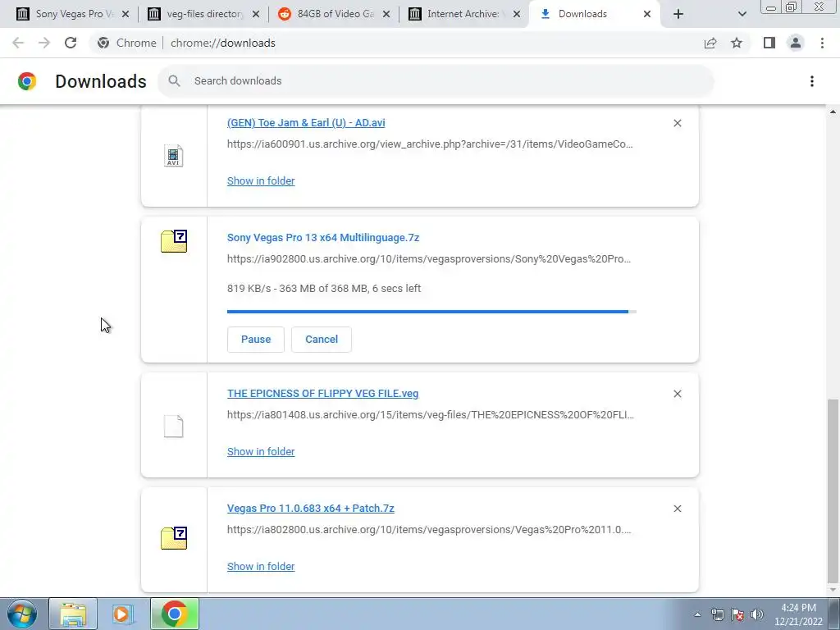This screenshot has width=840, height=630.
Task: Click the 7z icon for Sony Vegas Pro 13
Action: coord(174,241)
